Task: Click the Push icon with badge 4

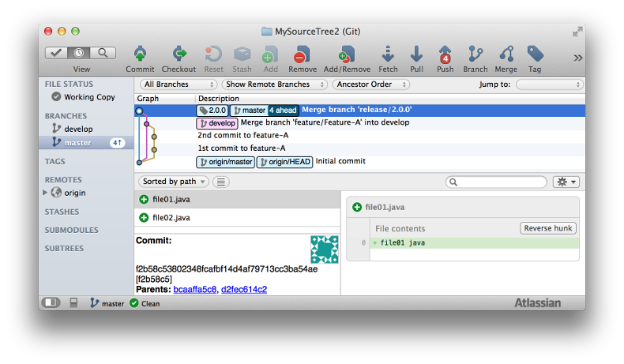Action: pyautogui.click(x=445, y=54)
